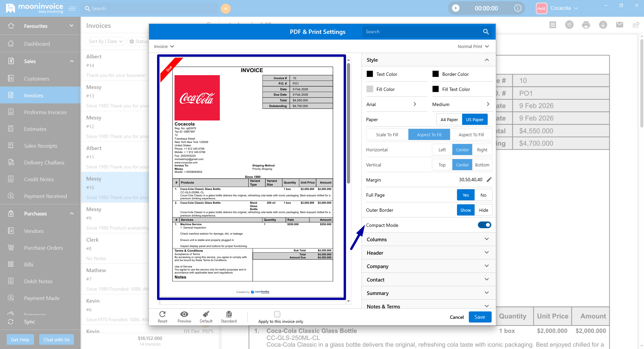The width and height of the screenshot is (644, 349).
Task: Open Chat with Us
Action: [56, 339]
